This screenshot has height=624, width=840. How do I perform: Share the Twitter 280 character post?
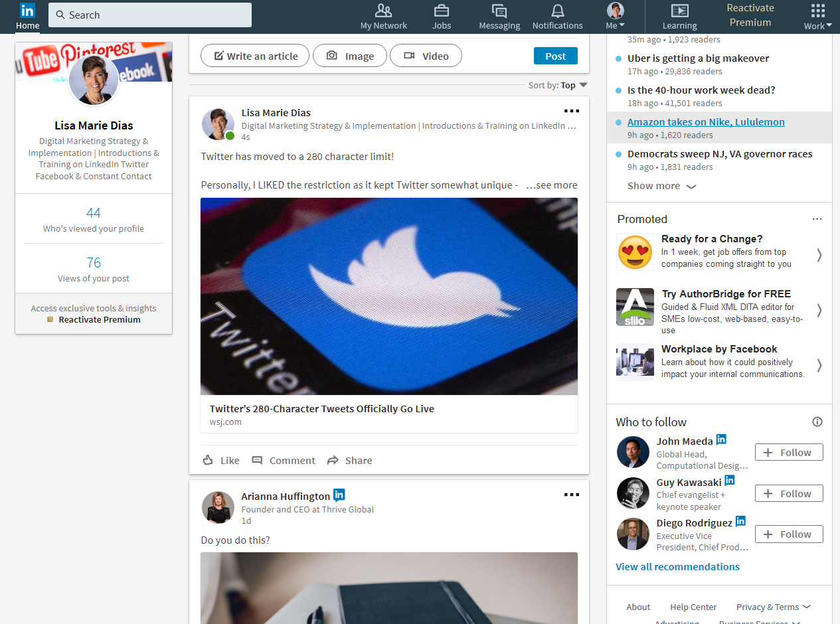click(349, 460)
